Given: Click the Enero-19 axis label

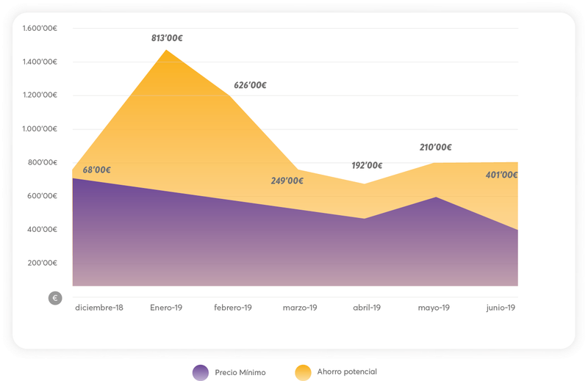Looking at the screenshot, I should coord(166,308).
